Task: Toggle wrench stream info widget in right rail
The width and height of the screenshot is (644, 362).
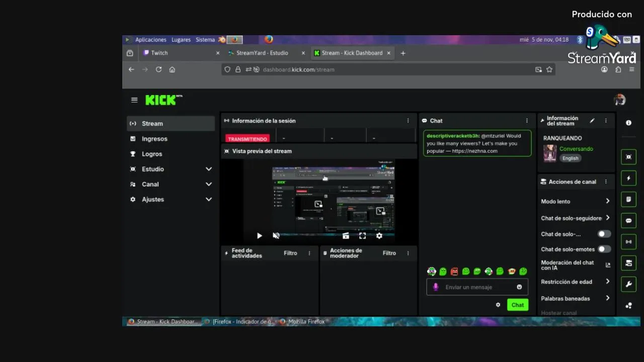Action: coord(628,284)
